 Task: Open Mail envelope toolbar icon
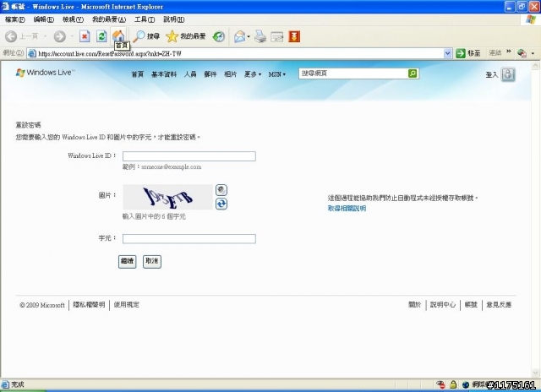tap(239, 36)
